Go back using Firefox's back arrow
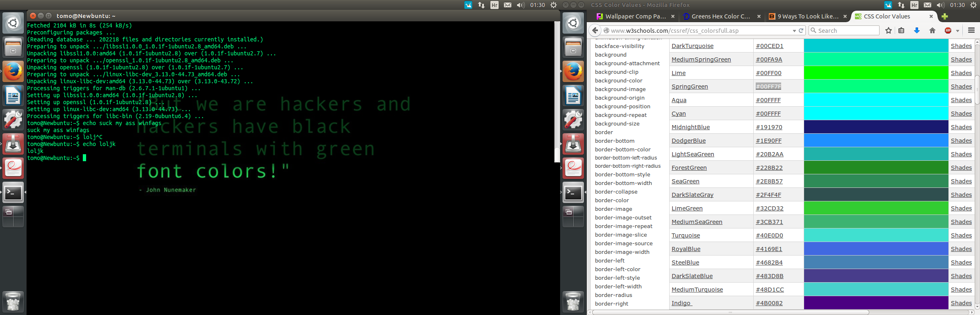The image size is (980, 315). [595, 30]
